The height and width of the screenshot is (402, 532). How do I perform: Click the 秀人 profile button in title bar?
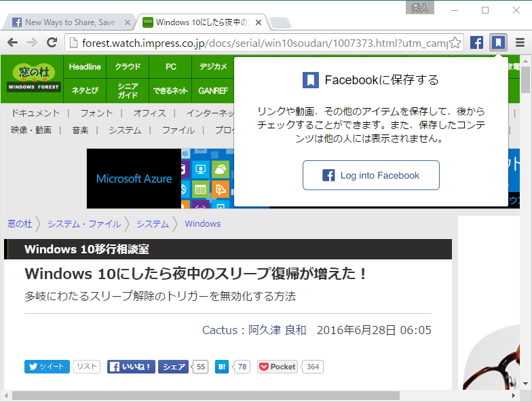419,8
